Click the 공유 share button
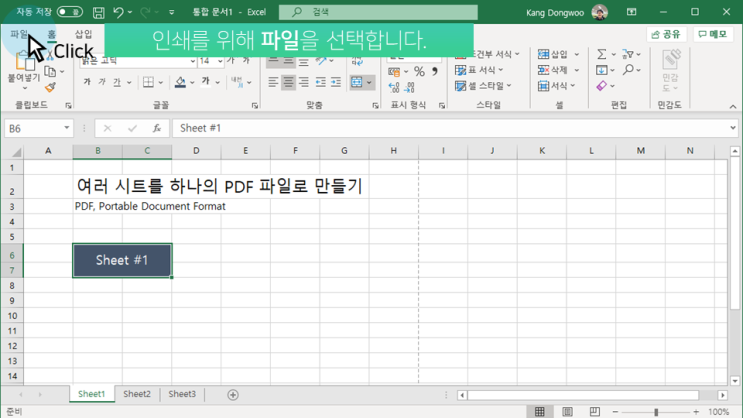Screen dimensions: 743x418 tap(666, 34)
